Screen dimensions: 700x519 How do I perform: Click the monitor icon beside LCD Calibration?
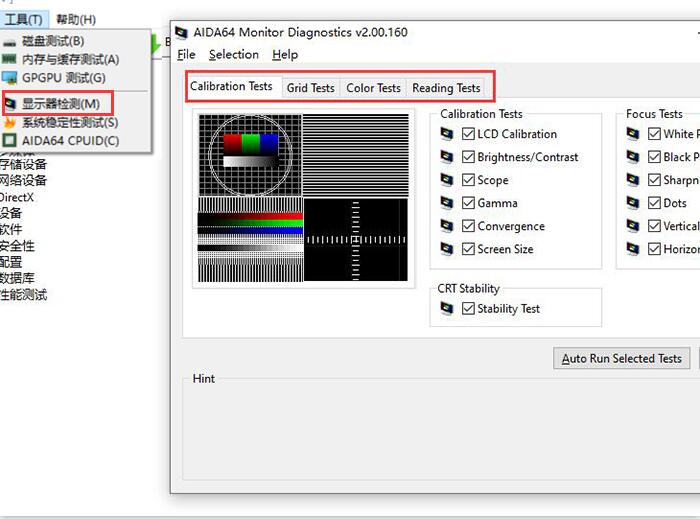click(446, 134)
